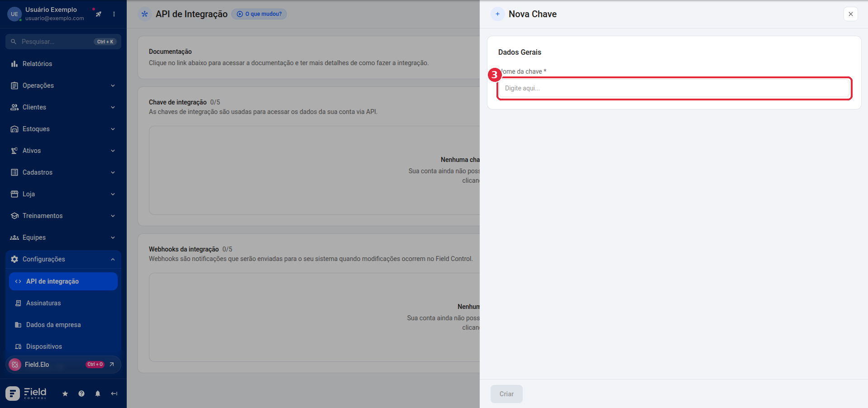This screenshot has width=868, height=408.
Task: Open the notifications bell icon
Action: tap(98, 394)
